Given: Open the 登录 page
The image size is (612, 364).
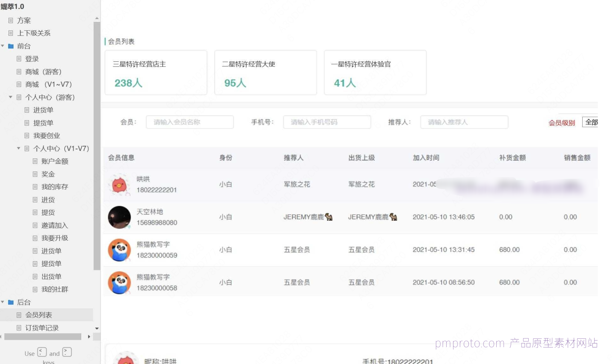Looking at the screenshot, I should [x=32, y=59].
